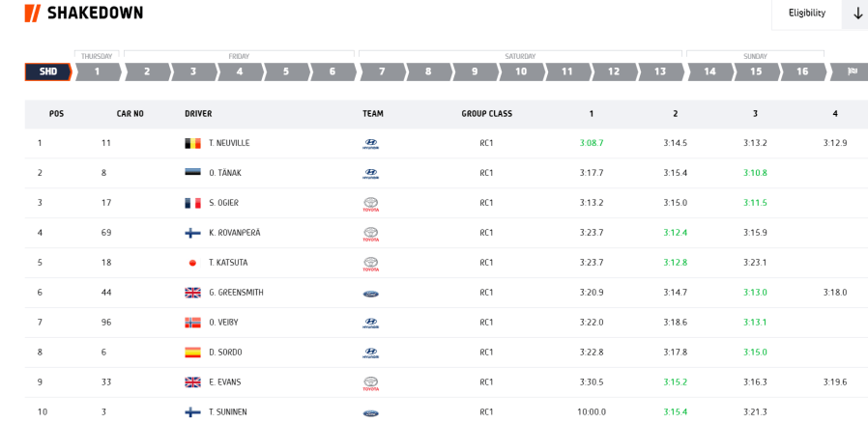Click the Belgian flag next to T. Neuville
The image size is (868, 424).
(x=192, y=143)
